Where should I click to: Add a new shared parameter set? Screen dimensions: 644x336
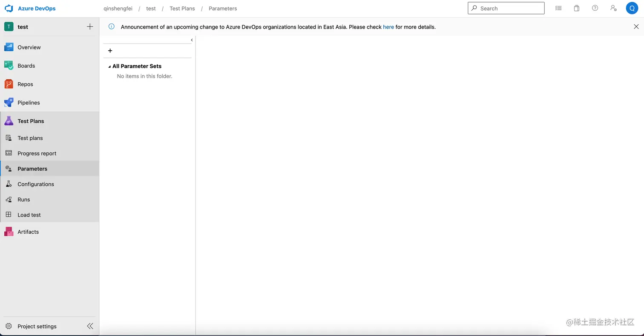coord(110,51)
